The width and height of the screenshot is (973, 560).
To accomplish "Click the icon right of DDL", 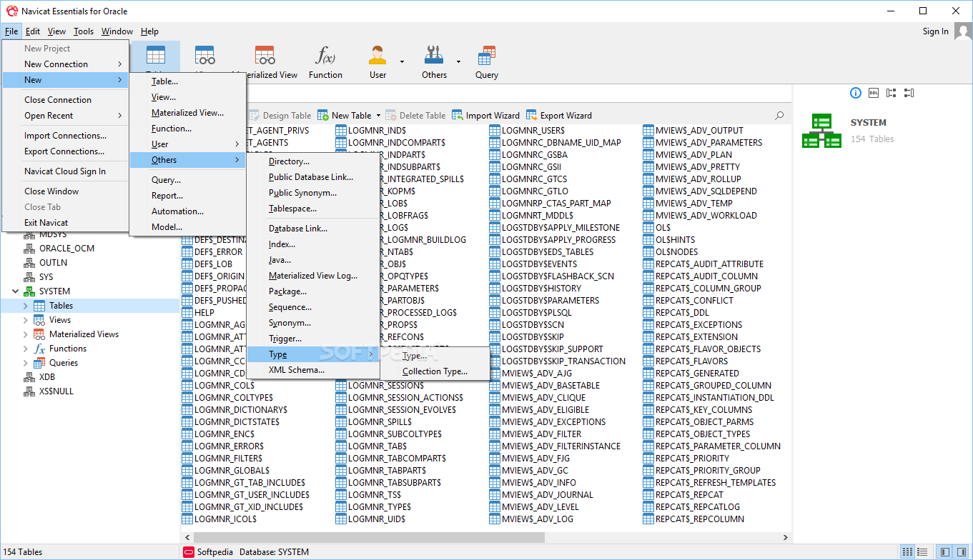I will tap(891, 93).
